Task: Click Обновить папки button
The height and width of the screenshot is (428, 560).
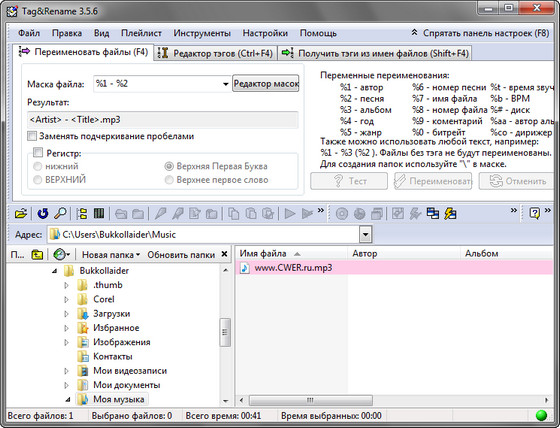Action: point(181,255)
